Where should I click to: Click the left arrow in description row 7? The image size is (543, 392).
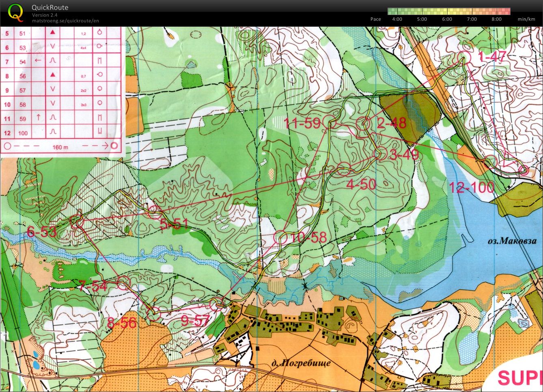tap(38, 61)
